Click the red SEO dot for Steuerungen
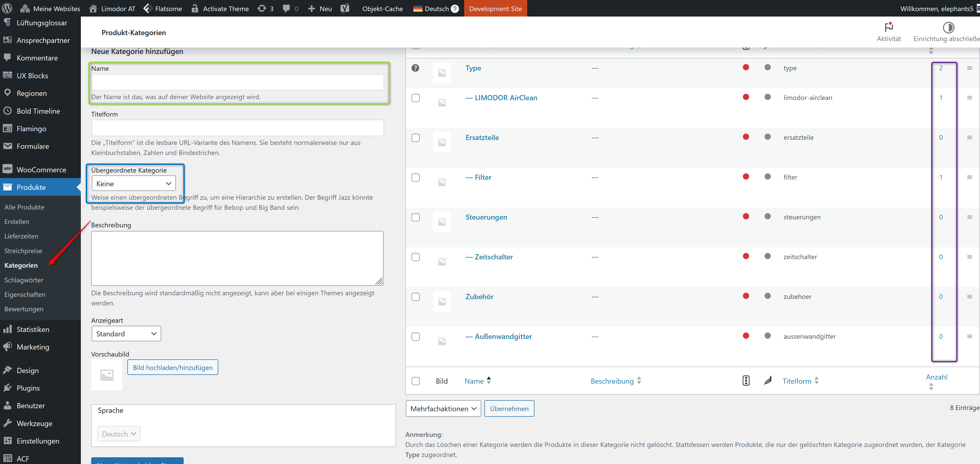Viewport: 980px width, 464px height. click(746, 216)
